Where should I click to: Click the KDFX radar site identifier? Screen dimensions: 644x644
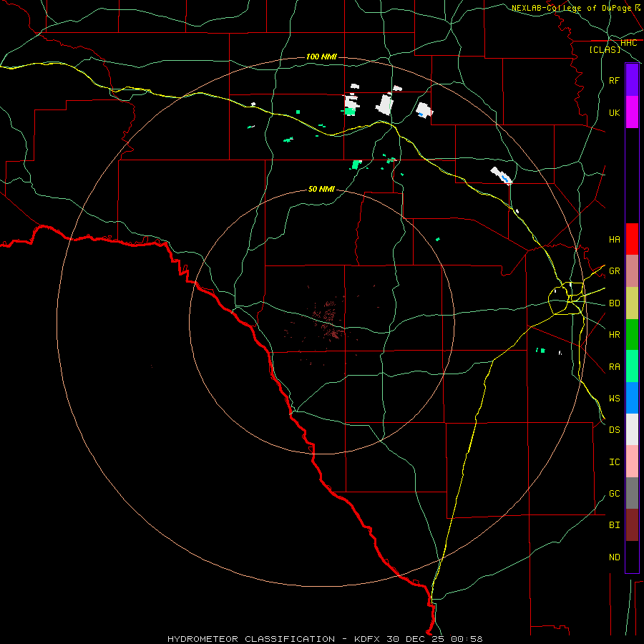[368, 639]
